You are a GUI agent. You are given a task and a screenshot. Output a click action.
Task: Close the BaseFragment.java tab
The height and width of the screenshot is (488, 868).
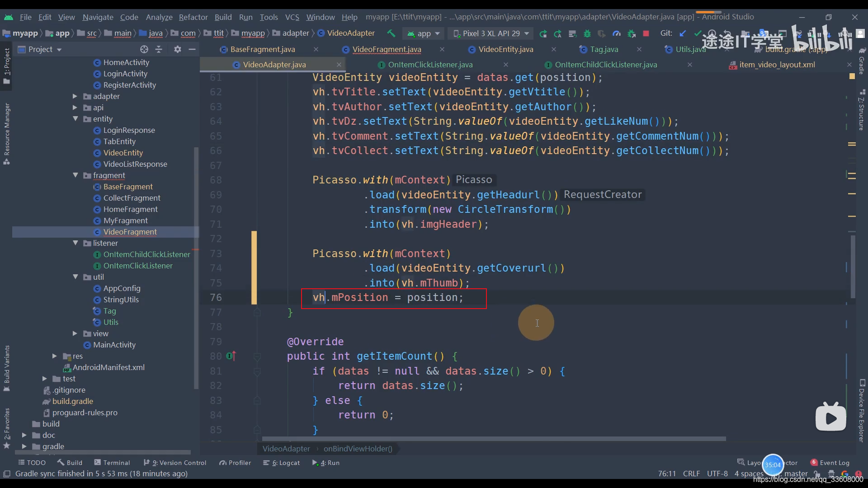316,49
